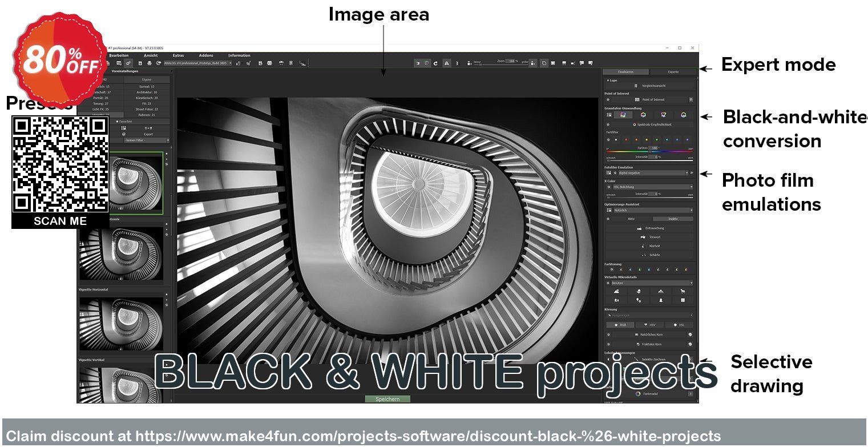Click the Farbton value field
The image size is (868, 447).
pos(653,148)
